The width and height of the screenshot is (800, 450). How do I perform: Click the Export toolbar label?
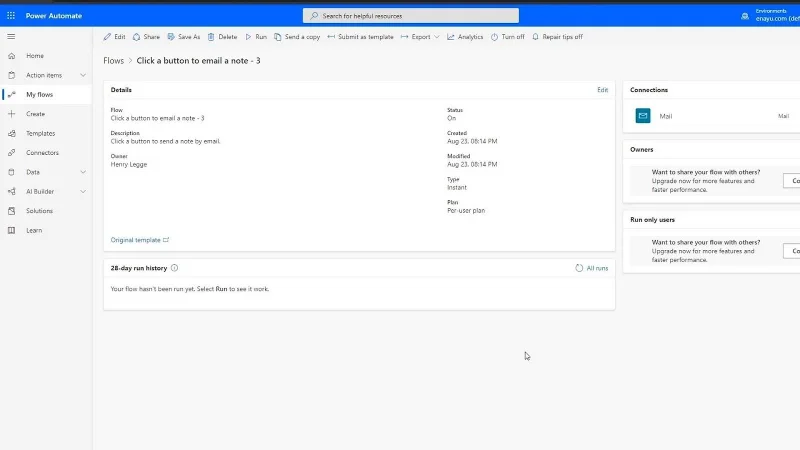(x=421, y=37)
